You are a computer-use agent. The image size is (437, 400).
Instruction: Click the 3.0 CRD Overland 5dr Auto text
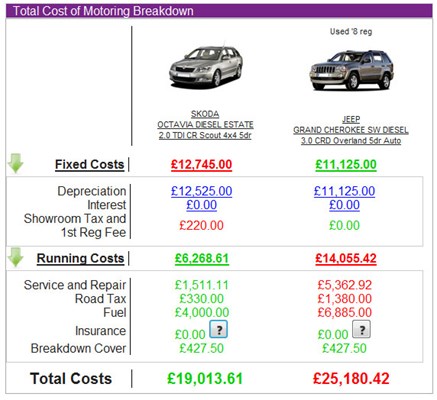click(351, 141)
